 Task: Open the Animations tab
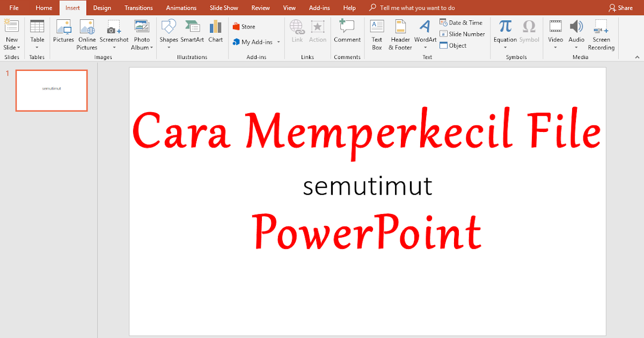(x=181, y=8)
